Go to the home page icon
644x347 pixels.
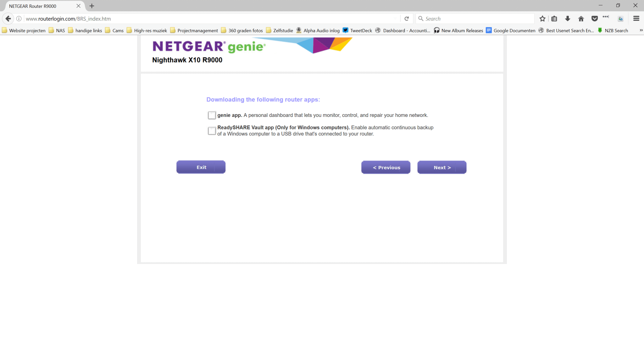point(581,19)
